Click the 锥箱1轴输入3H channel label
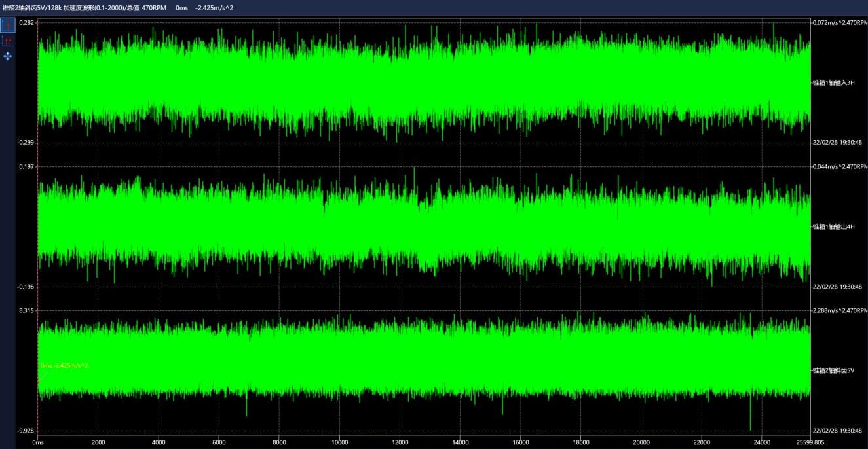Screen dimensions: 868x449 click(x=833, y=82)
